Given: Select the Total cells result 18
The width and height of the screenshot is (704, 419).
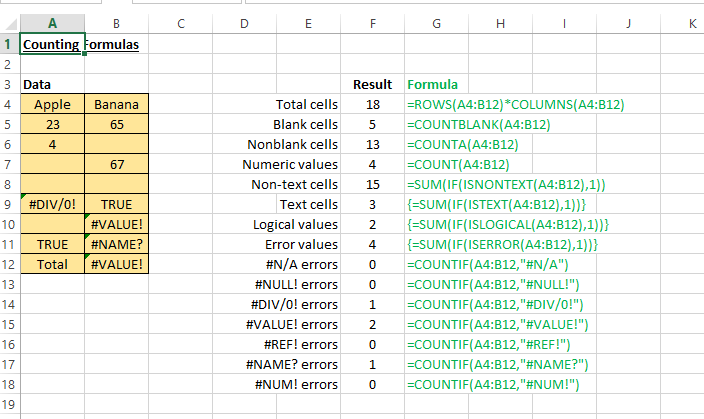Looking at the screenshot, I should 372,104.
